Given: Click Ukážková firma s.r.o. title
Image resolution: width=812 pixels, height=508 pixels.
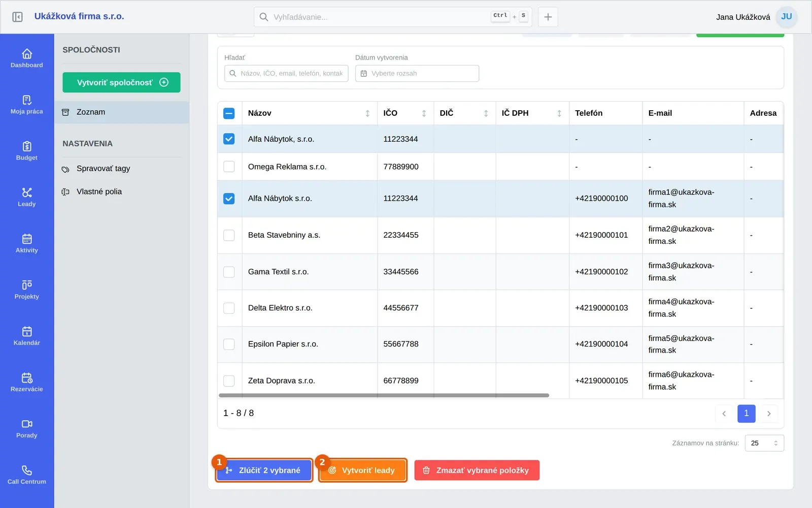Looking at the screenshot, I should pos(79,16).
